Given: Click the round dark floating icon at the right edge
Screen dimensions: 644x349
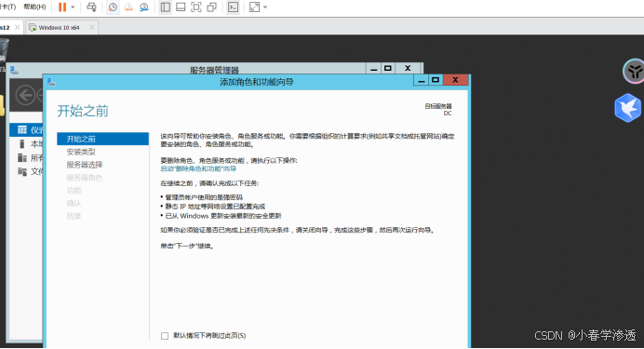Looking at the screenshot, I should tap(634, 71).
